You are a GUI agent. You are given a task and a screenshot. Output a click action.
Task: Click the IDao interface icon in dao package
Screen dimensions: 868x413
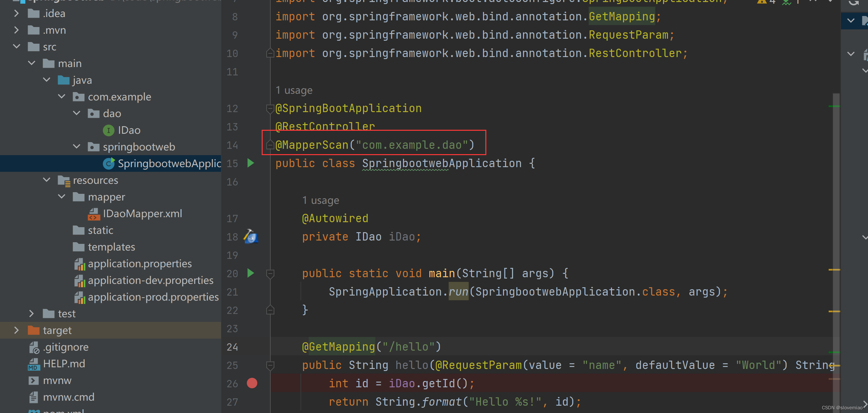[x=109, y=130]
